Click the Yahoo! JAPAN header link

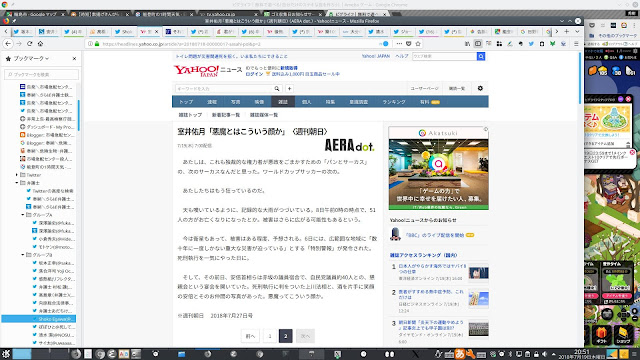376,56
